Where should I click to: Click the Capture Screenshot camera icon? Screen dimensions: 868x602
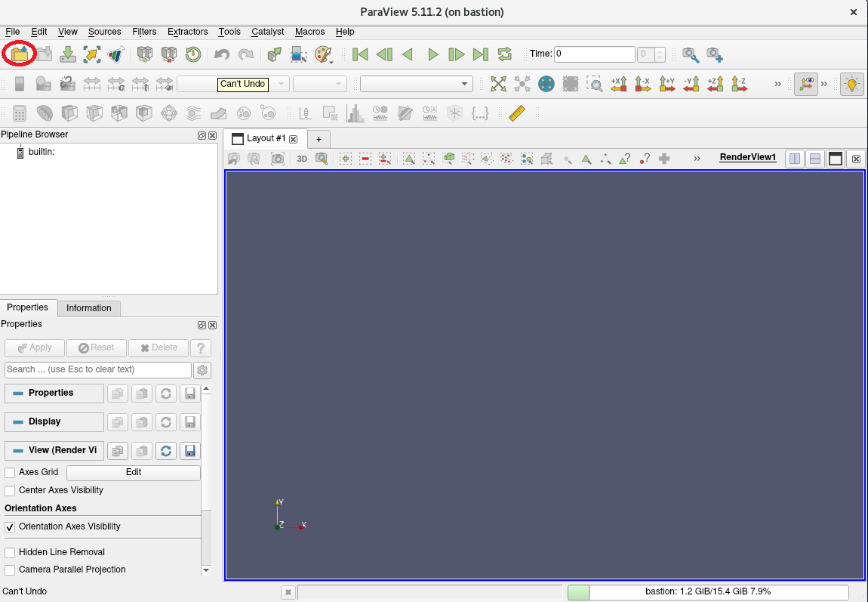(x=278, y=159)
